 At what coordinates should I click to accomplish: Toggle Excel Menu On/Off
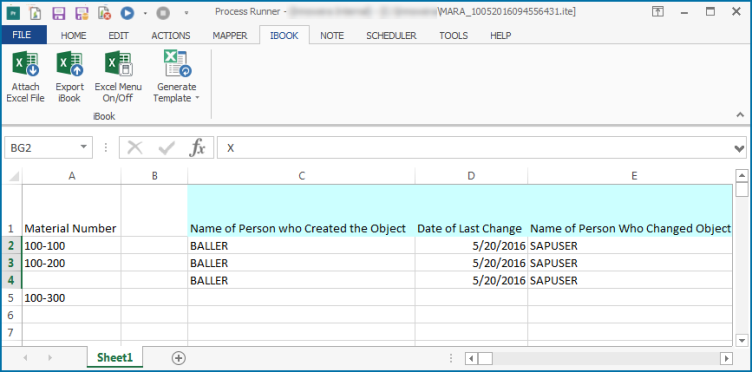(118, 77)
